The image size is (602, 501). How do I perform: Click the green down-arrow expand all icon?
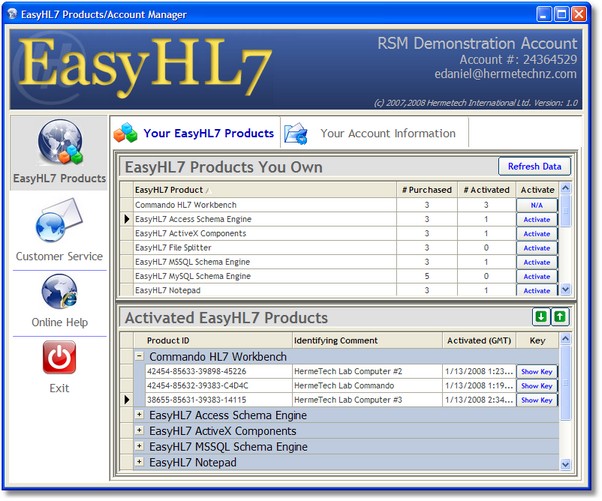coord(541,317)
